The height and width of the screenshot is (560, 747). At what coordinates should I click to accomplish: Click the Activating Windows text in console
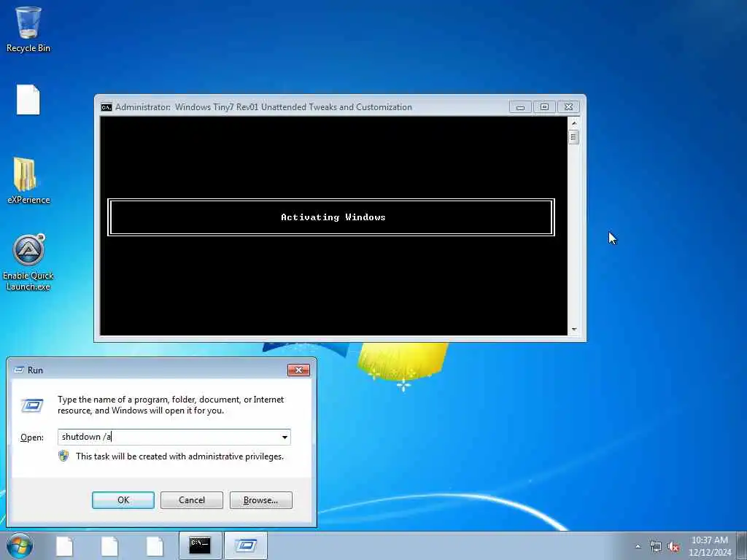pyautogui.click(x=333, y=217)
